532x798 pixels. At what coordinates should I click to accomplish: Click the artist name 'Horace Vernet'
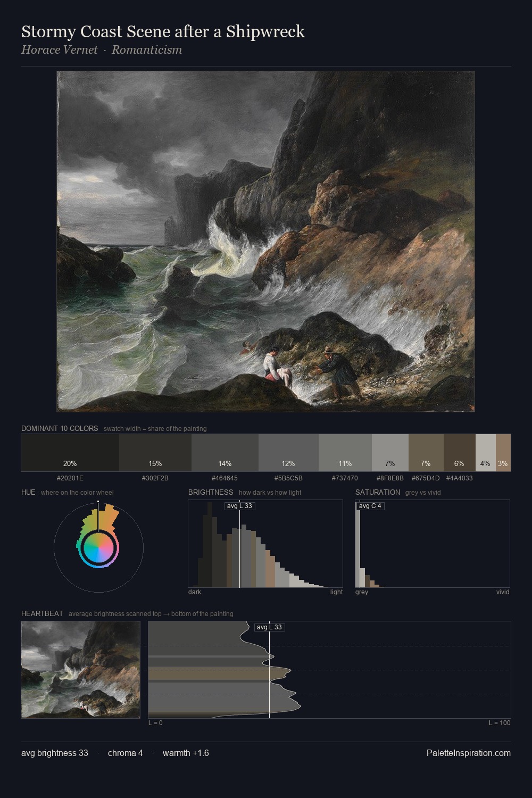[x=60, y=50]
